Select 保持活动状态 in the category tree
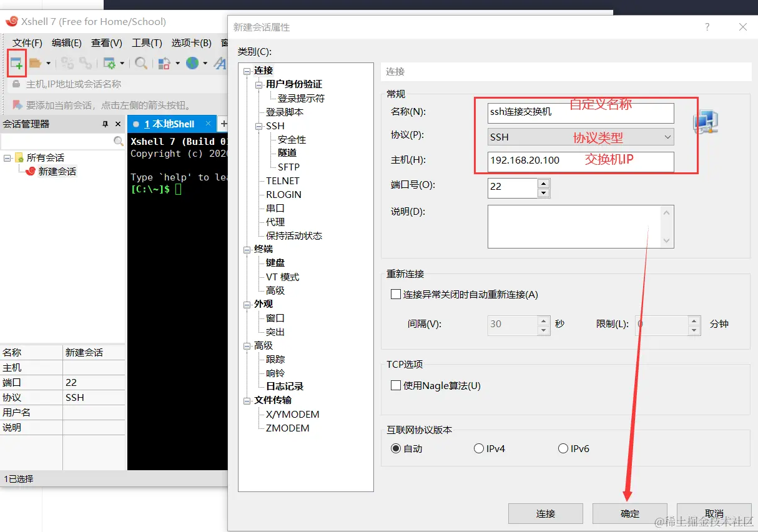 tap(294, 235)
